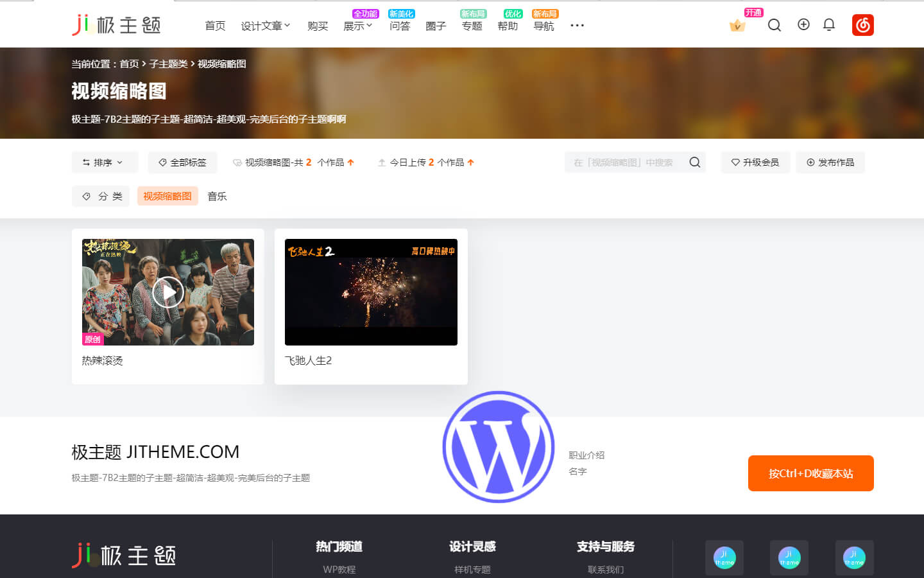This screenshot has width=924, height=578.
Task: Click the VIP crown icon in header
Action: (737, 26)
